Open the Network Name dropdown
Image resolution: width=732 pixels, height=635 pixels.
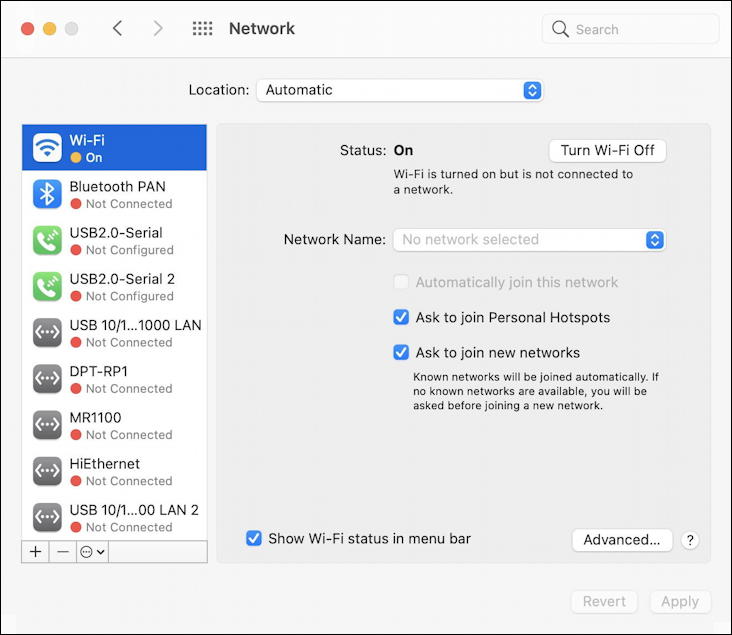(x=529, y=240)
